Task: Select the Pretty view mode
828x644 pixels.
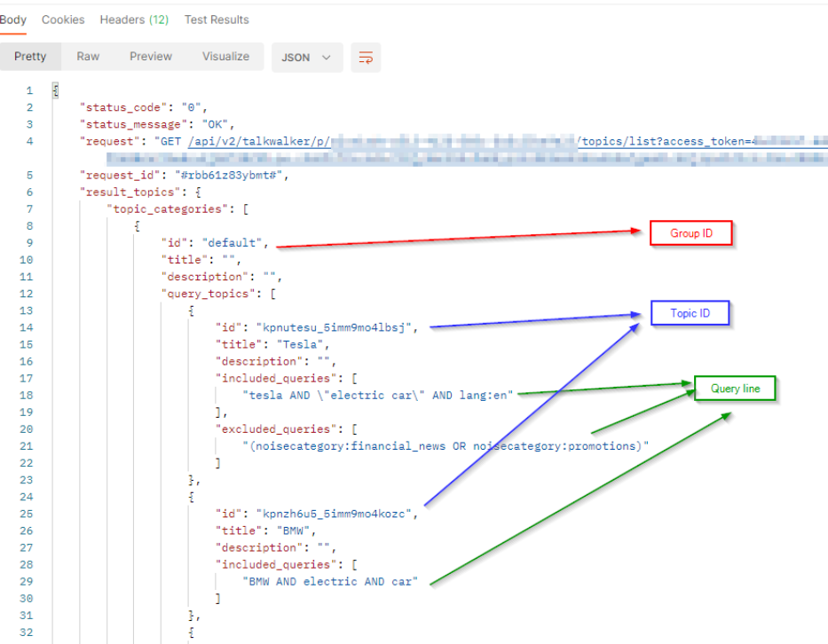Action: click(x=30, y=57)
